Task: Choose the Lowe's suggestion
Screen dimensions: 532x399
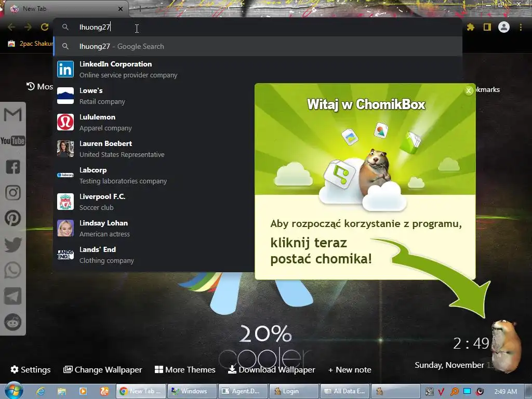Action: click(x=154, y=96)
